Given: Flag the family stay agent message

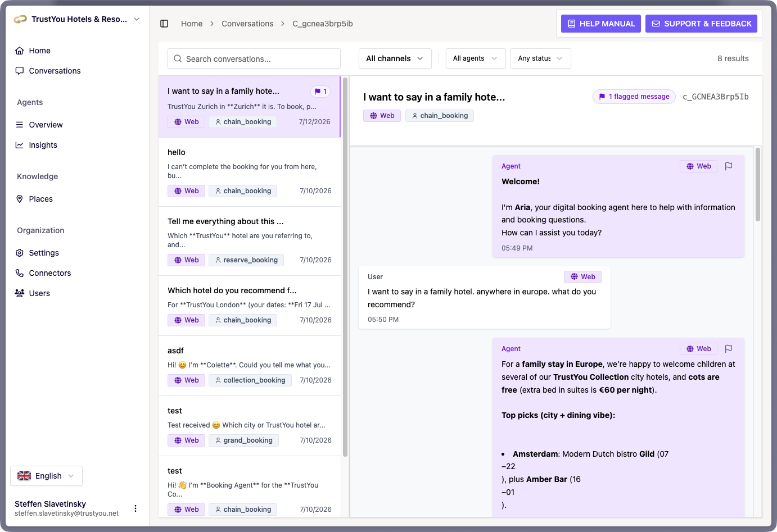Looking at the screenshot, I should (x=729, y=349).
